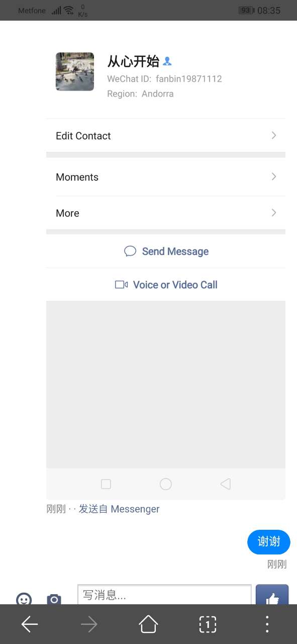Start a Voice or Video Call

(166, 285)
